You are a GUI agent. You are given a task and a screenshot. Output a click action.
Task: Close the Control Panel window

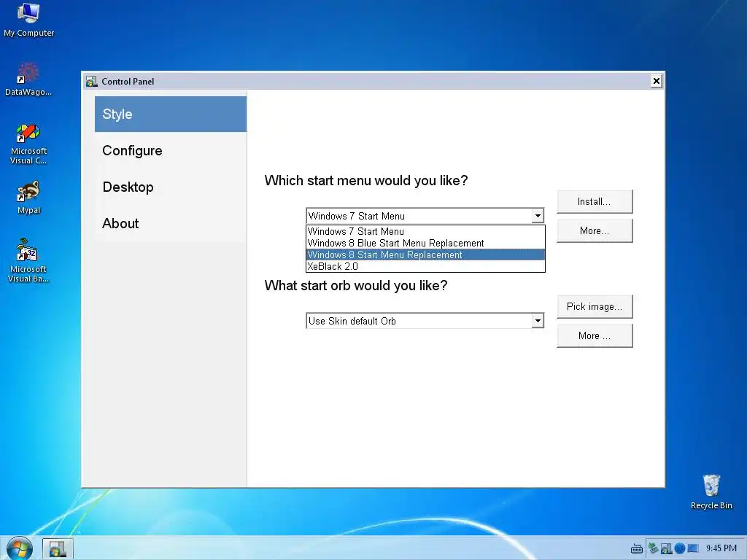(x=656, y=81)
